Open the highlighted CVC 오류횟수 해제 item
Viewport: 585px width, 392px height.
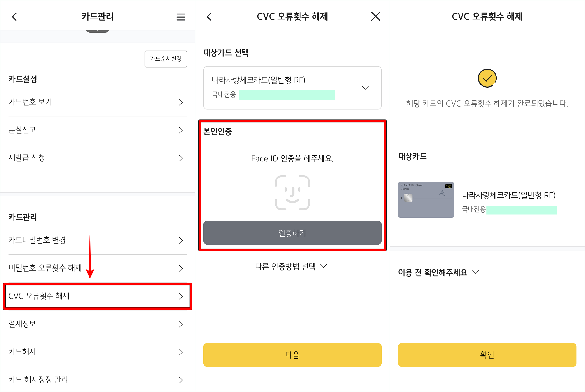point(98,297)
